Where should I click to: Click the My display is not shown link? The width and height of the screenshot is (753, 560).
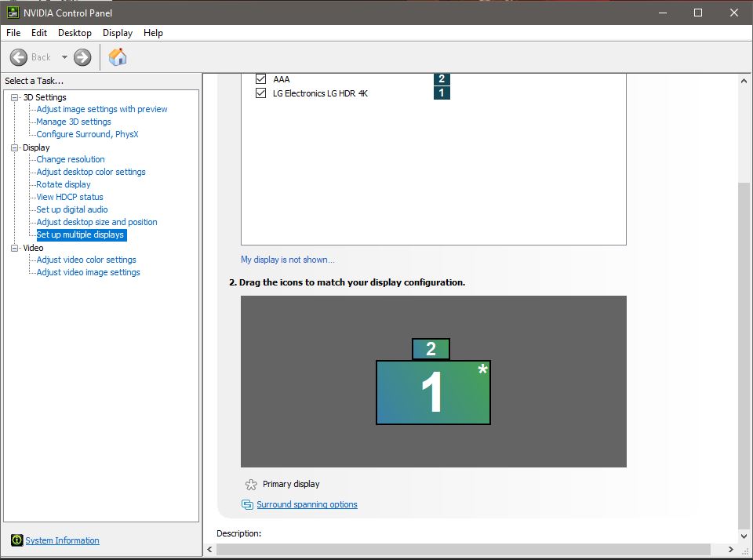[288, 260]
